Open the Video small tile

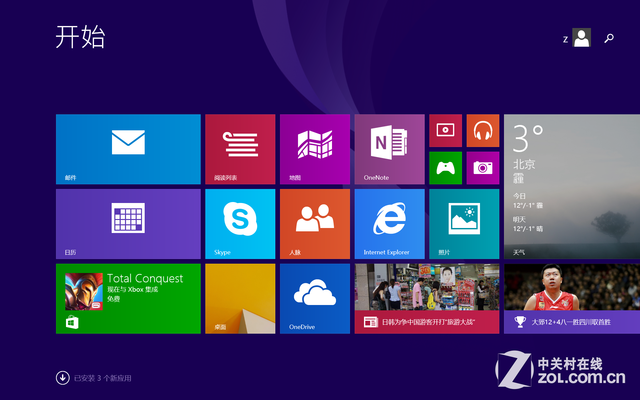[x=445, y=131]
